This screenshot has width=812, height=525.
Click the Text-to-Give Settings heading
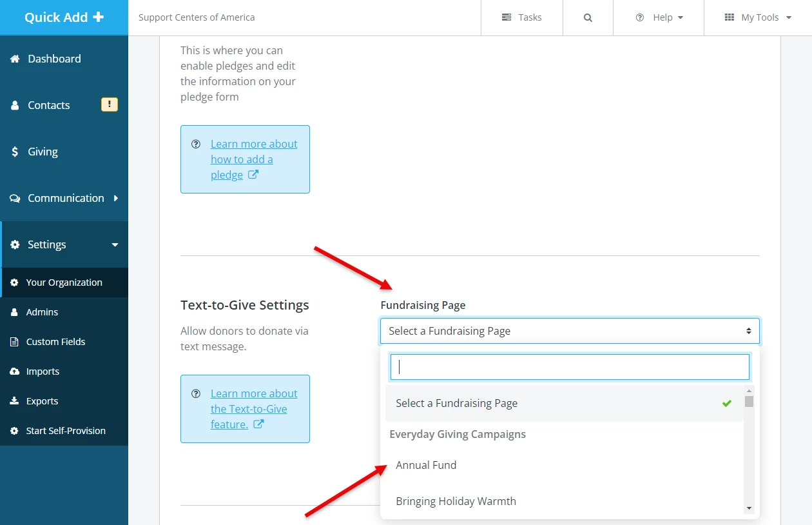245,305
